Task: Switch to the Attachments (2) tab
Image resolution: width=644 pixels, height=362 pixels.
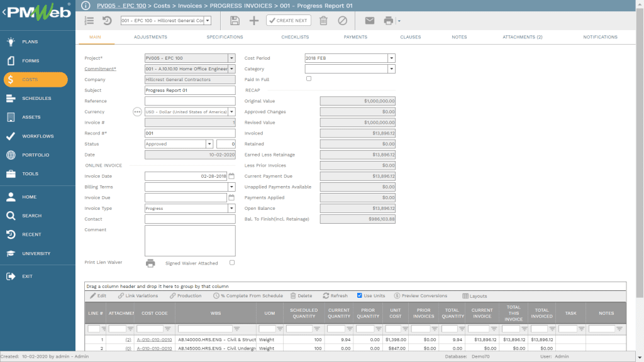Action: 523,37
